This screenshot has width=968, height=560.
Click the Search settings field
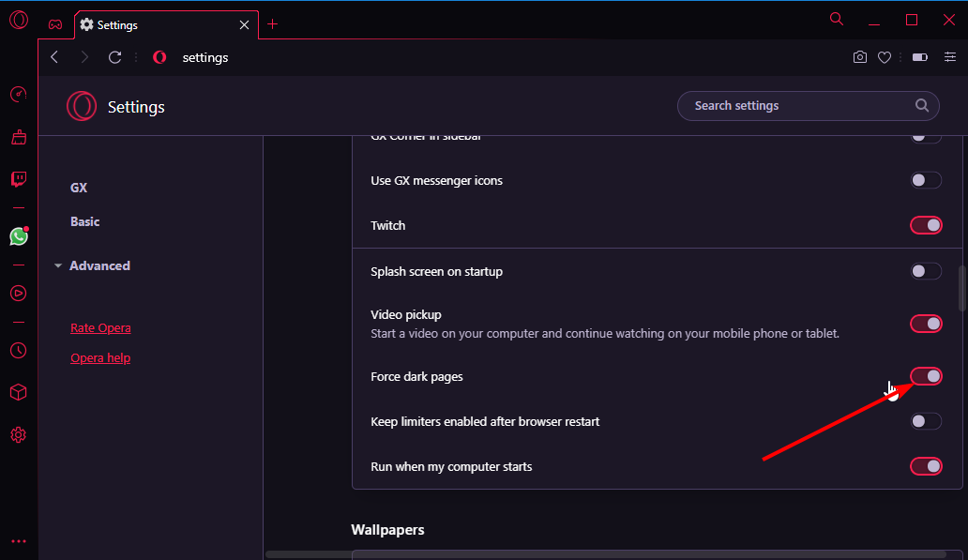(797, 106)
